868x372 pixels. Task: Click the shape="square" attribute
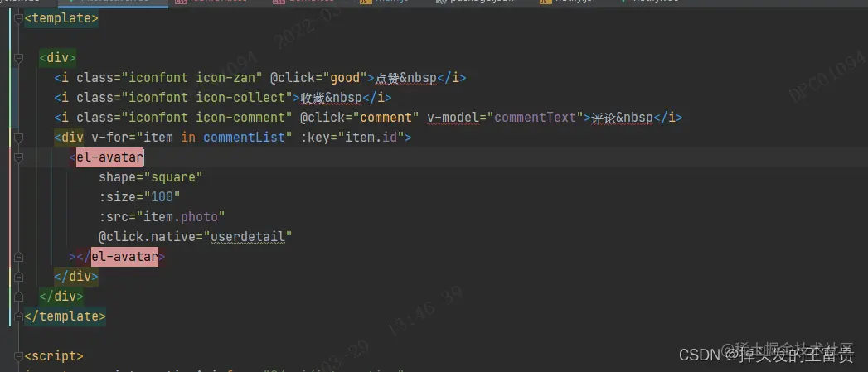(x=151, y=177)
